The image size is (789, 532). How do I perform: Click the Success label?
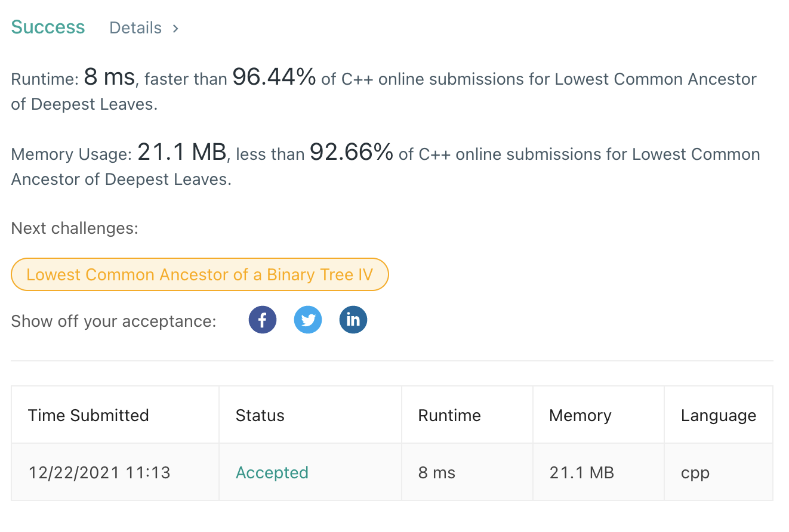pos(48,27)
